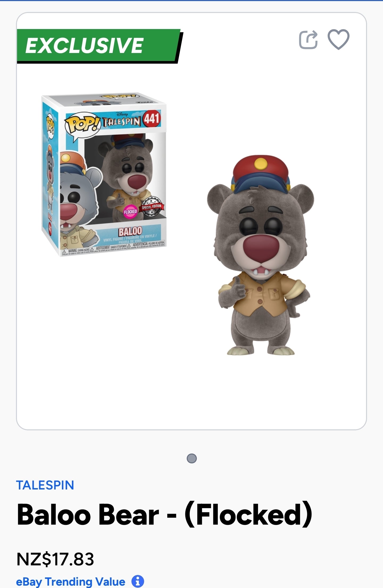383x588 pixels.
Task: Tap the boxed Funko Pop product image
Action: pos(104,174)
